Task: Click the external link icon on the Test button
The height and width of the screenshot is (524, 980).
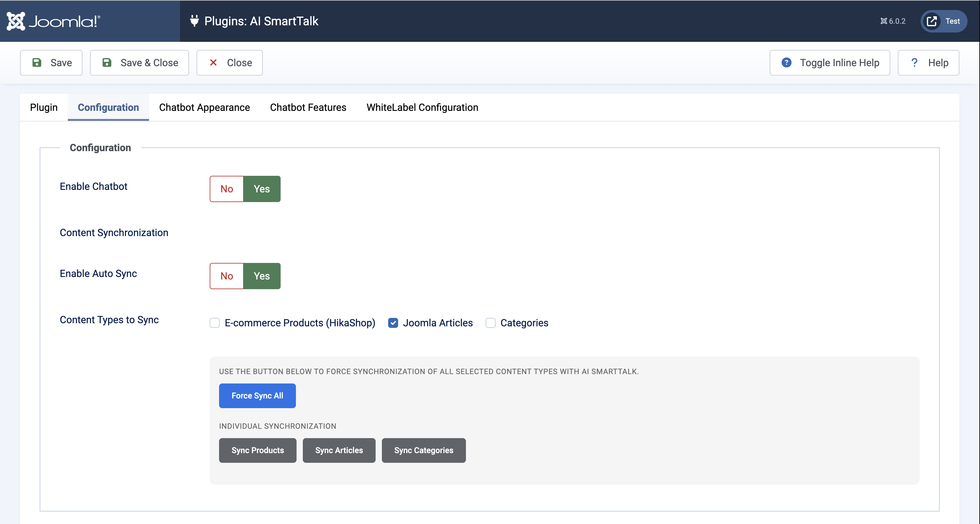Action: tap(931, 21)
